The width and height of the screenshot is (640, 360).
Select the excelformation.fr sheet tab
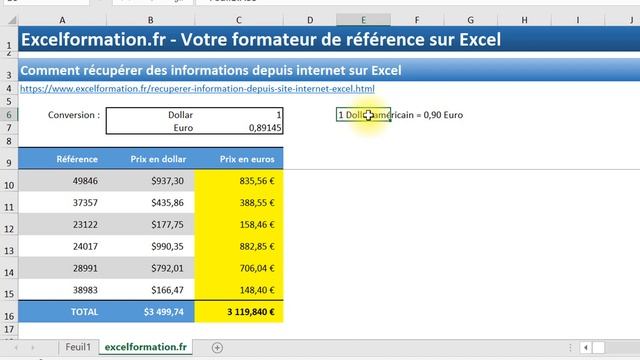[x=146, y=347]
